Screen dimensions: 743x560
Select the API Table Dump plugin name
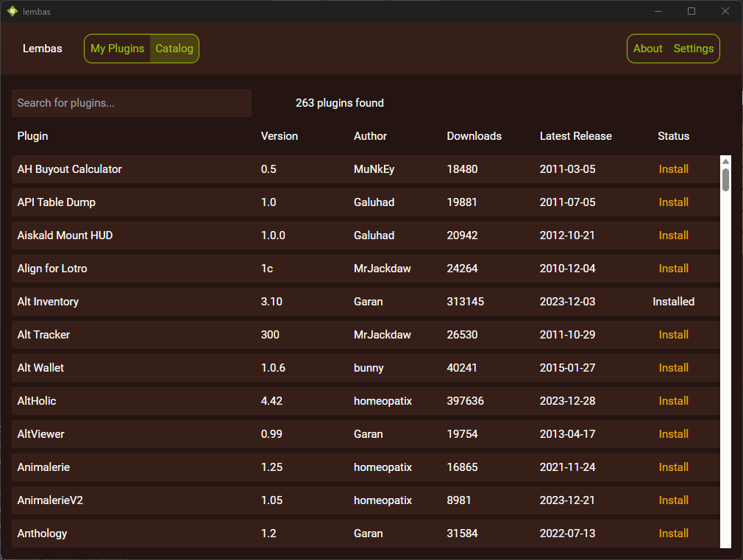click(x=57, y=202)
